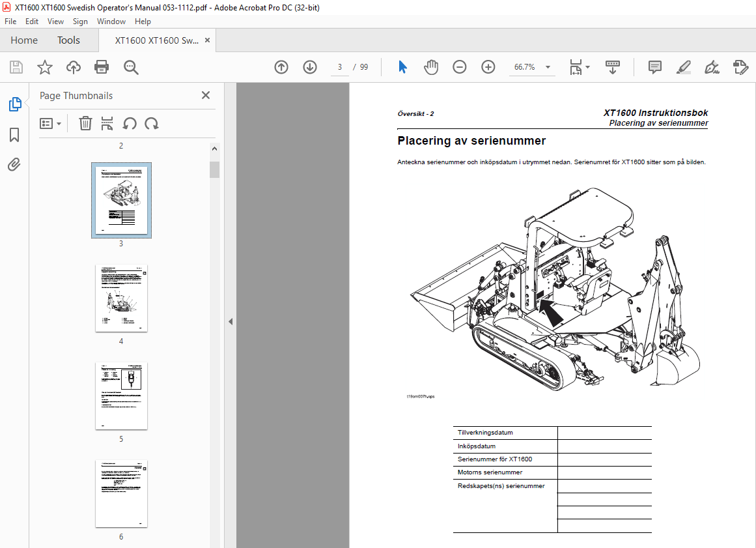Screen dimensions: 756x548
Task: Select page 3 thumbnail
Action: tap(122, 200)
